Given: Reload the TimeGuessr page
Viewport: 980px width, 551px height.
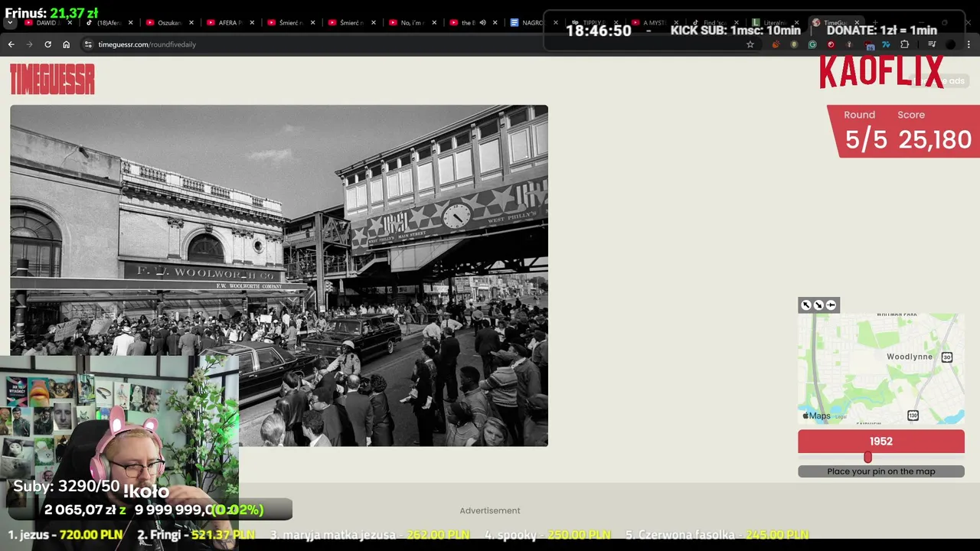Looking at the screenshot, I should point(47,44).
